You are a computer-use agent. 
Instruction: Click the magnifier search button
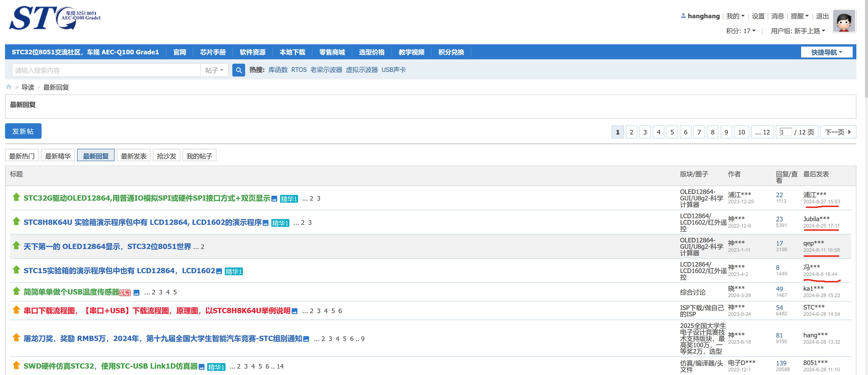[x=239, y=70]
